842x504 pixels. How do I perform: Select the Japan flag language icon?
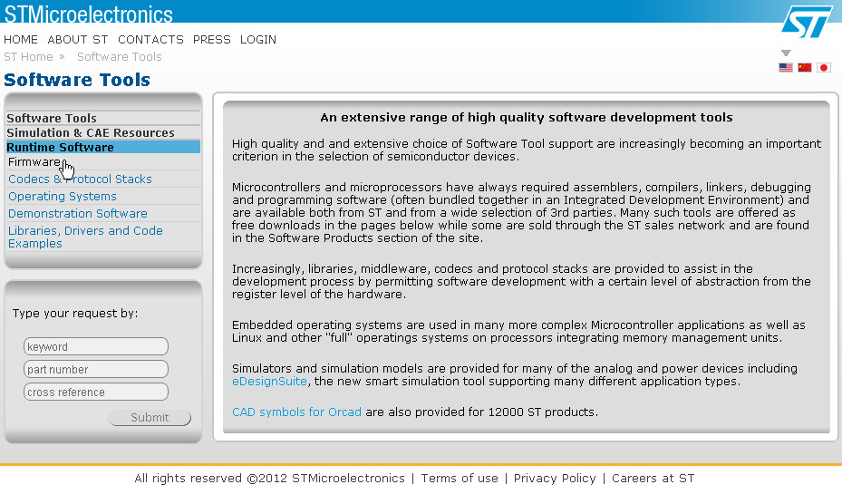click(x=824, y=68)
